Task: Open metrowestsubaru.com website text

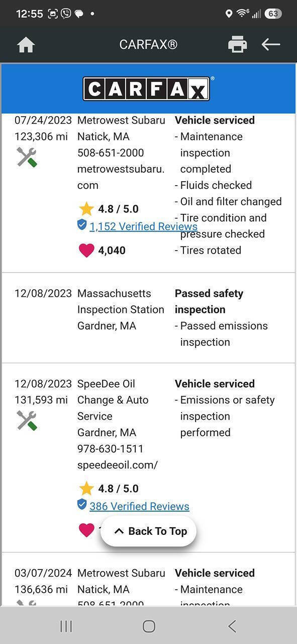Action: [121, 177]
